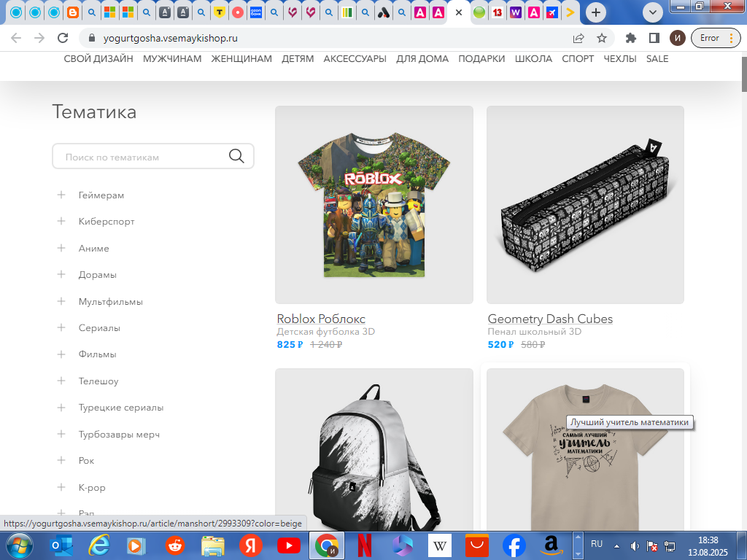Open Netflix from the taskbar
This screenshot has height=560, width=747.
point(365,545)
